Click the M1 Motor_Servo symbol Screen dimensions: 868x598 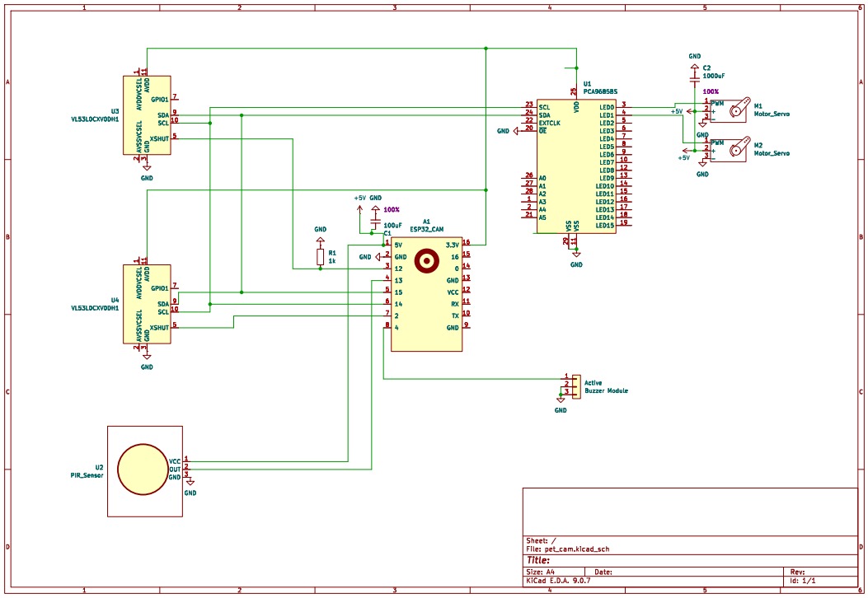(729, 110)
